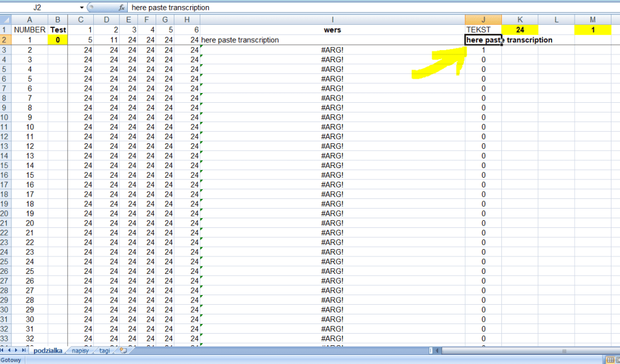
Task: Select yellow Test cell B2 with 0
Action: point(58,40)
